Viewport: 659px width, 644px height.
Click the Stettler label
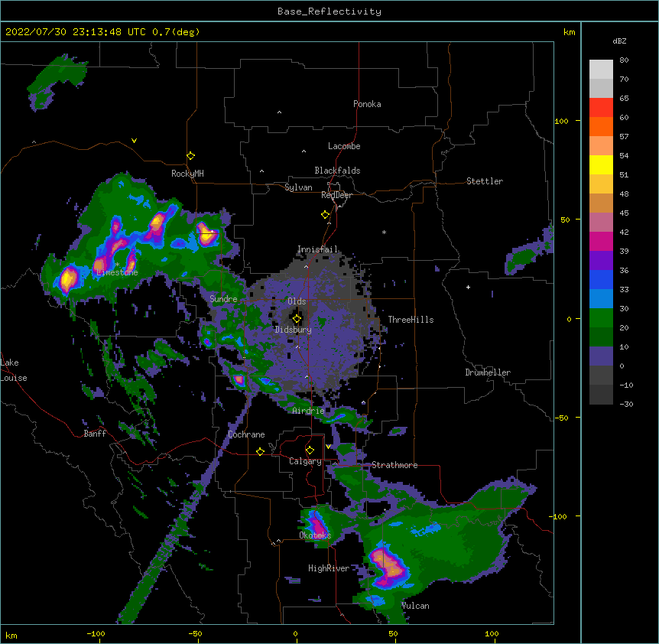coord(485,181)
